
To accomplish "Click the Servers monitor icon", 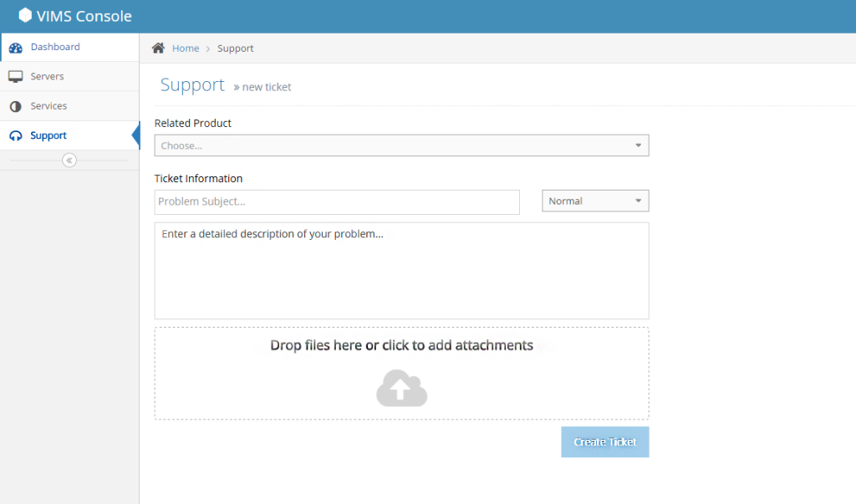I will coord(15,77).
